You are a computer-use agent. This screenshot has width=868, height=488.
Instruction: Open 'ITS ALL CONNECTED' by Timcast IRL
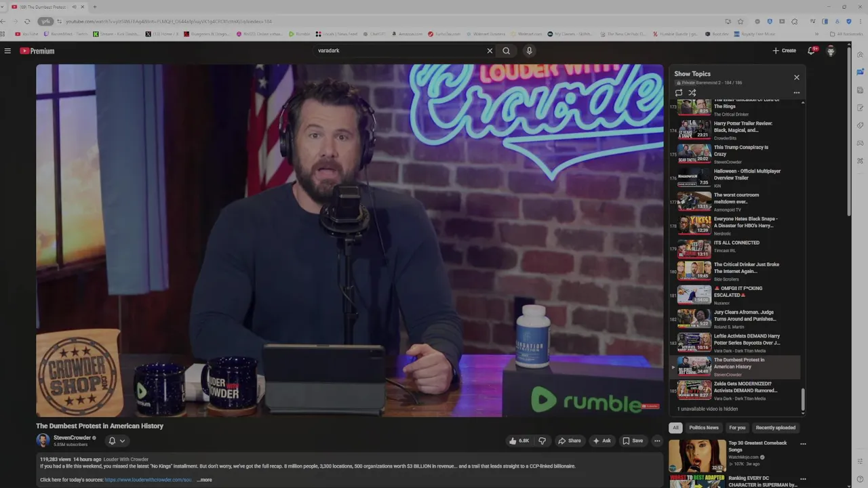[x=735, y=249]
